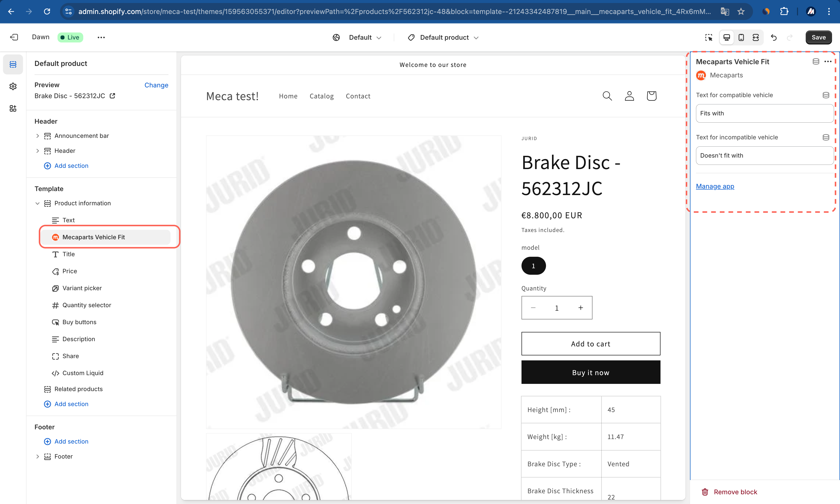Select the Mecaparts Vehicle Fit block
This screenshot has height=504, width=840.
[105, 237]
